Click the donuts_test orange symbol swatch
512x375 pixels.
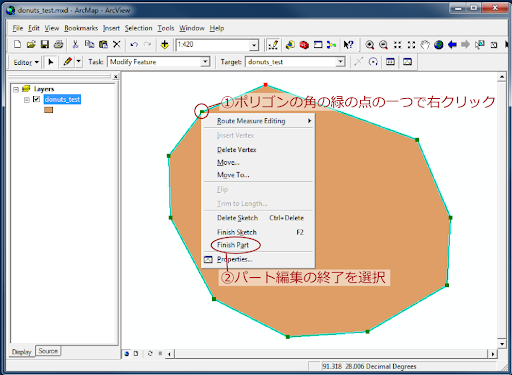coord(49,110)
